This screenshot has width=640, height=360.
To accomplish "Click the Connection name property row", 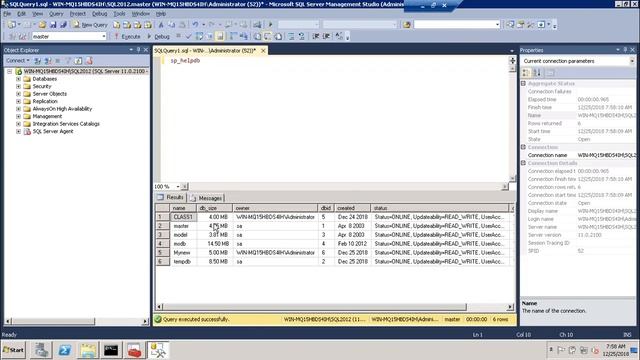I will (x=578, y=155).
